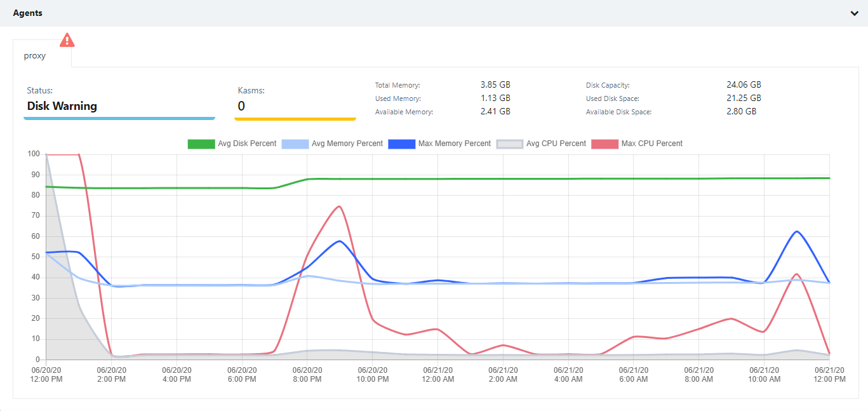Click the Available Disk Space value 2.80 GB

pos(741,111)
